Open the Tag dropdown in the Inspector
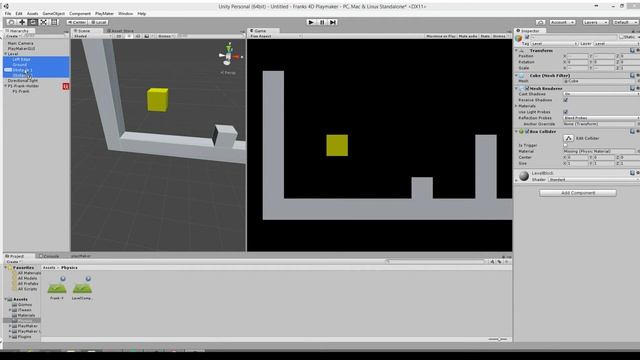The width and height of the screenshot is (640, 360). [x=554, y=43]
